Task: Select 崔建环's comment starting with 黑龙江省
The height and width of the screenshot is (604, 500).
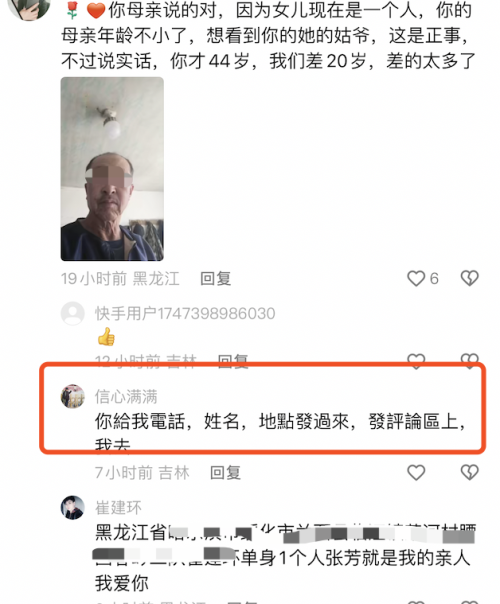Action: pos(285,557)
